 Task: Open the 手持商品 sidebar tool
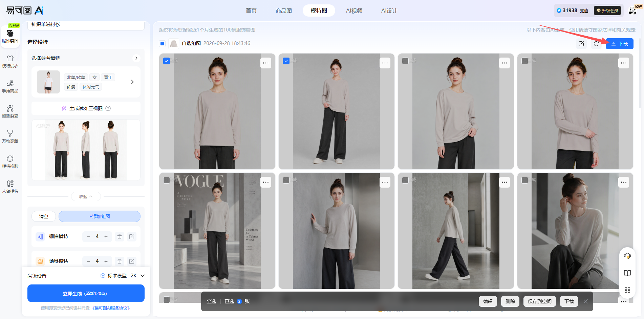coord(10,87)
